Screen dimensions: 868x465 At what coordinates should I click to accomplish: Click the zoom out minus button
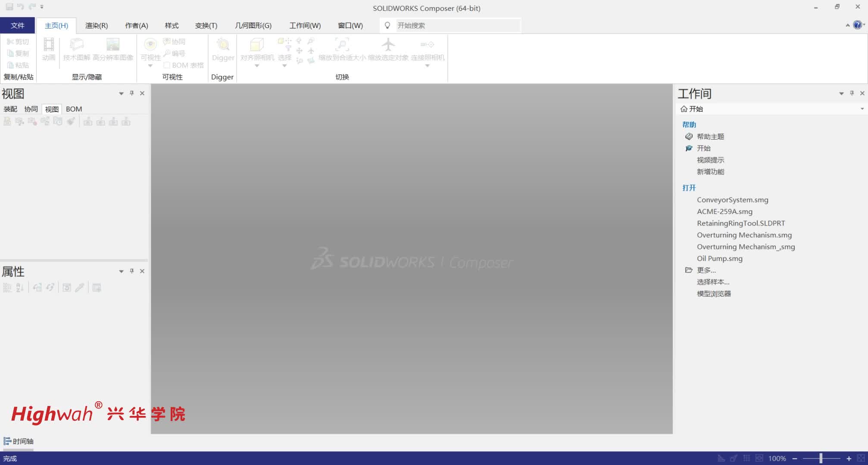click(794, 459)
